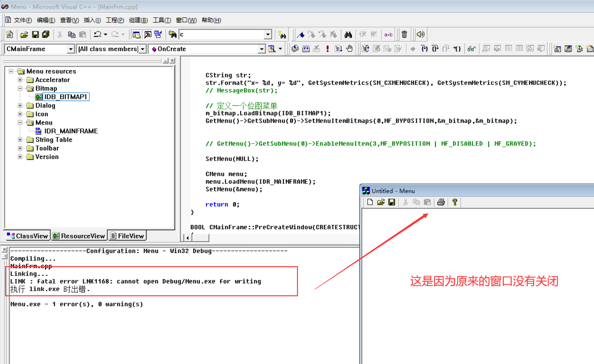This screenshot has width=594, height=364.
Task: Click the Undo arrow icon
Action: (98, 34)
